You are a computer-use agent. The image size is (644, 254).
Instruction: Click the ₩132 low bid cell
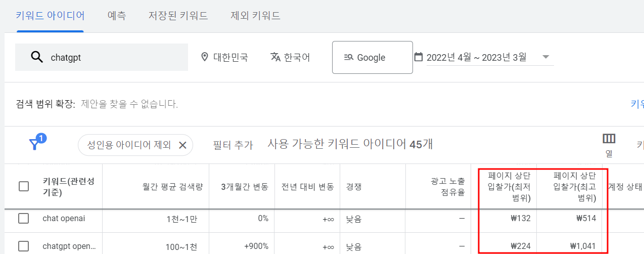[521, 219]
